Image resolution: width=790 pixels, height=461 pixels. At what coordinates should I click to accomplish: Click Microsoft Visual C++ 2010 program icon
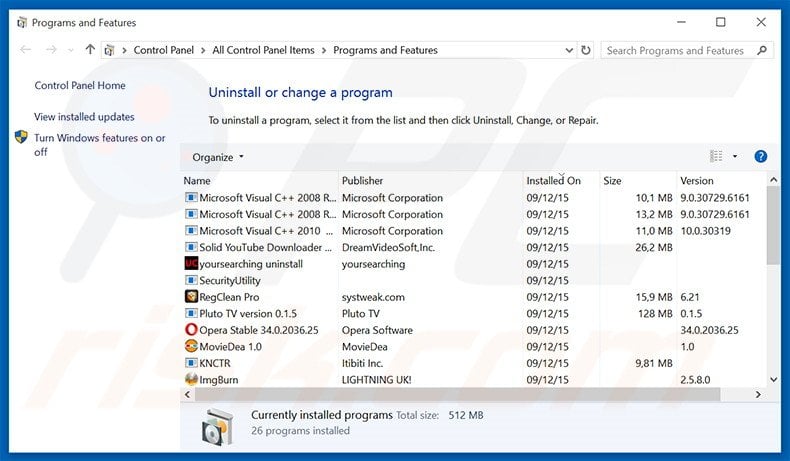point(191,231)
